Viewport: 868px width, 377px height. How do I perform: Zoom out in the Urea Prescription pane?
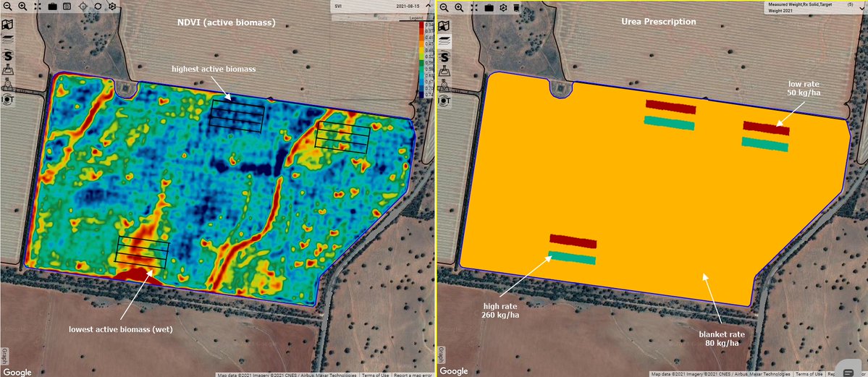click(444, 7)
